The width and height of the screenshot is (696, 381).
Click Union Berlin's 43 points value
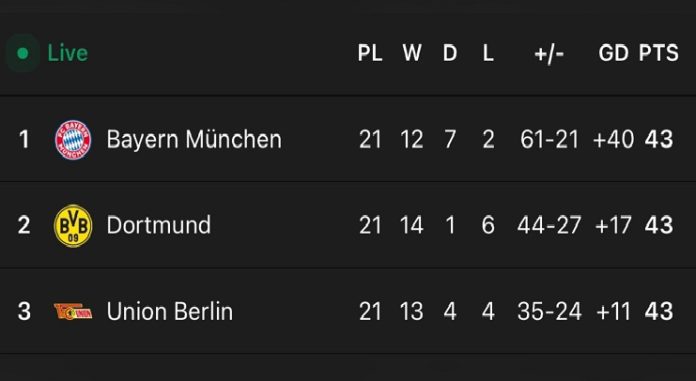pos(659,312)
